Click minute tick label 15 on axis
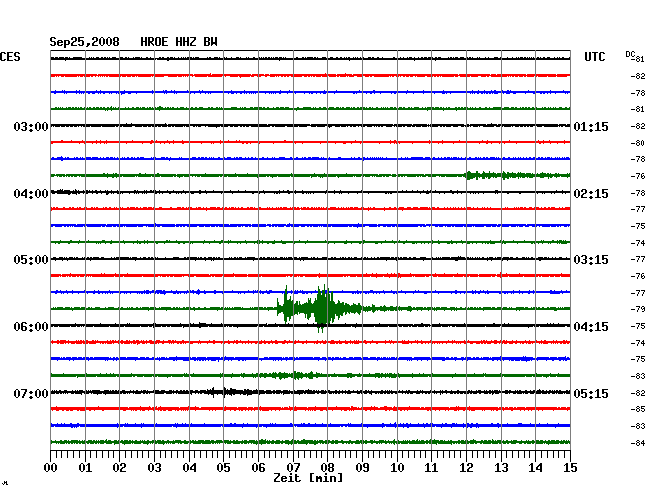Viewport: 650px width, 494px height. coord(570,468)
